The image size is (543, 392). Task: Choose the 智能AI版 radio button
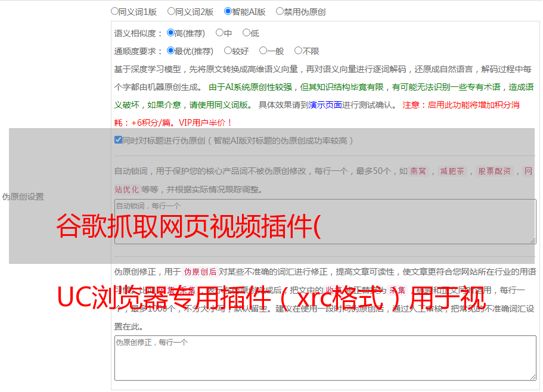228,11
